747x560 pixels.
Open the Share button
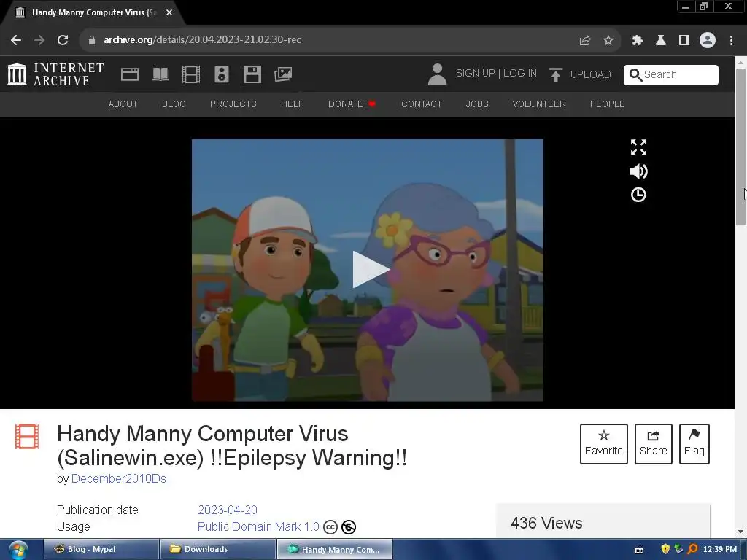point(653,444)
